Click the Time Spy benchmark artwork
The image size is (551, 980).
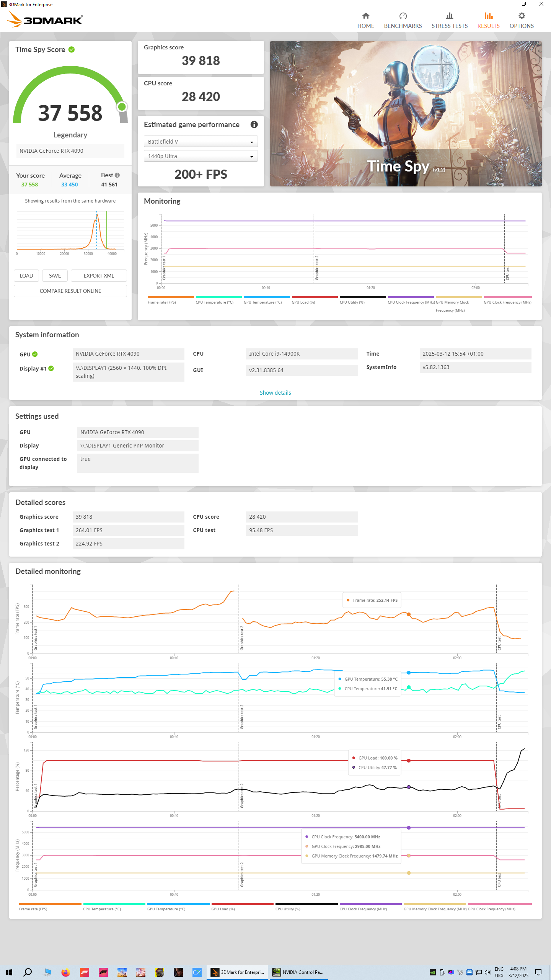[406, 114]
